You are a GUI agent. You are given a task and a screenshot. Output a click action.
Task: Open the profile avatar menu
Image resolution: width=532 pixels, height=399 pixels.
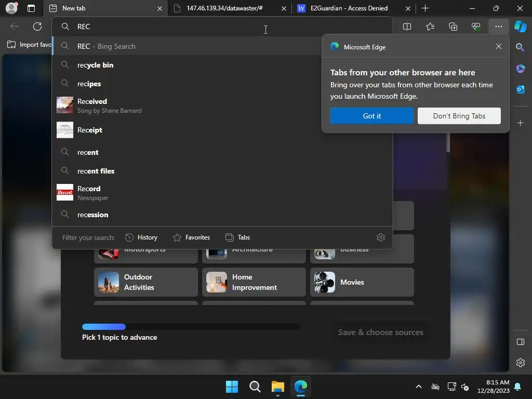click(x=11, y=8)
